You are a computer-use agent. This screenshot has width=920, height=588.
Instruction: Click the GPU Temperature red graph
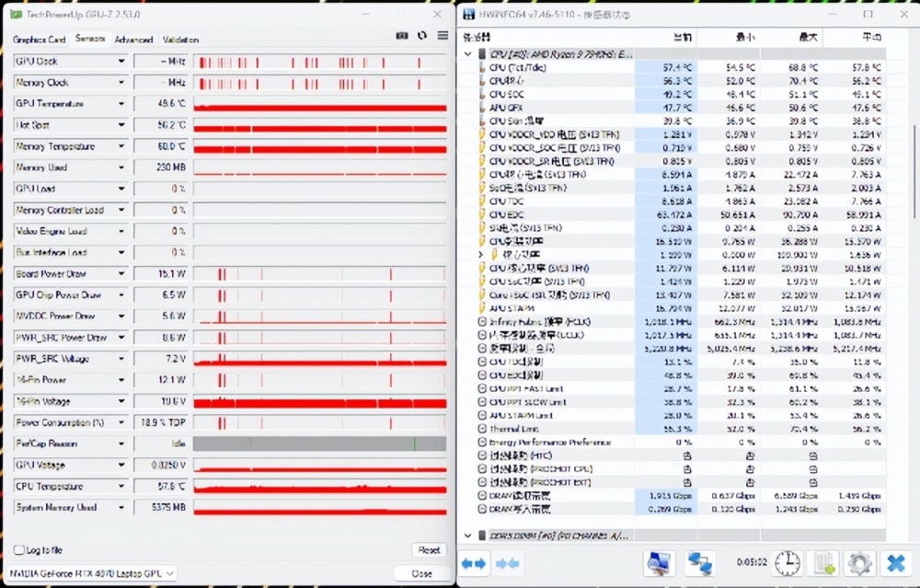click(320, 104)
